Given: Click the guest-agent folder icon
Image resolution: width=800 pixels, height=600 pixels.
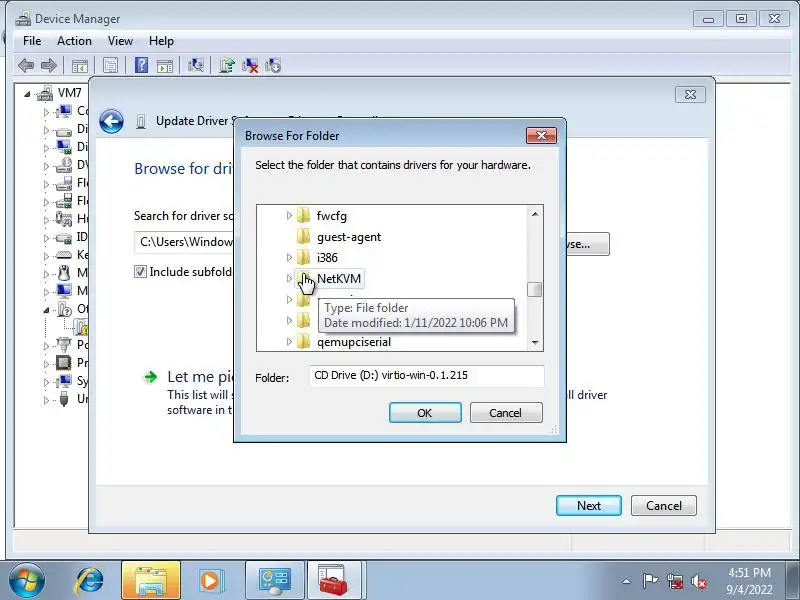Looking at the screenshot, I should click(x=304, y=237).
